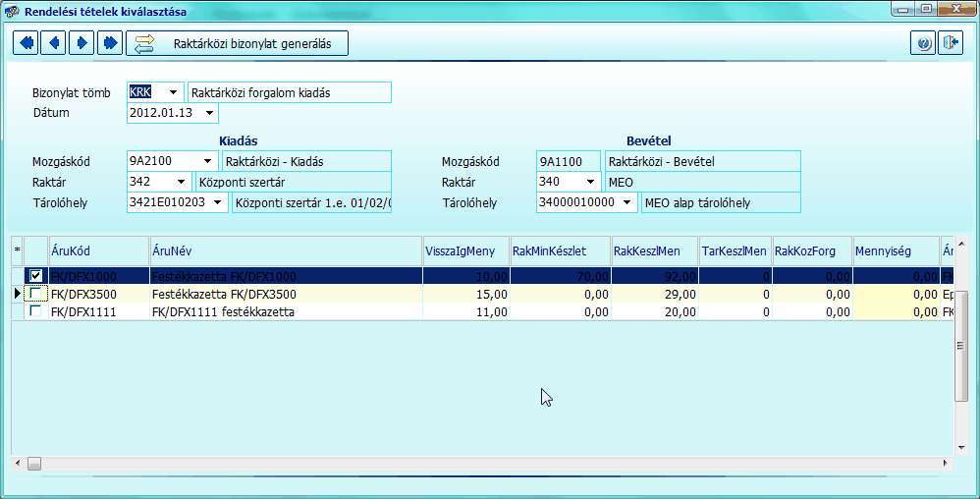The height and width of the screenshot is (499, 980).
Task: Click the Központi szertár description field
Action: tap(294, 182)
